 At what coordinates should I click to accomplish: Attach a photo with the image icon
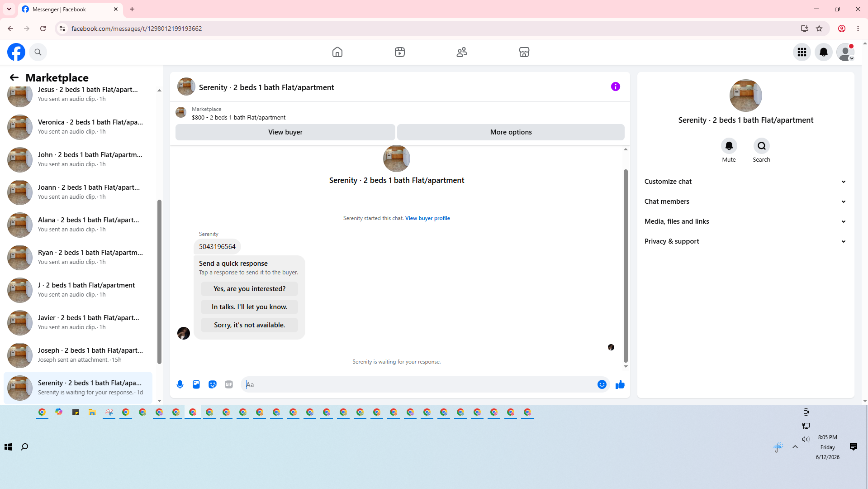[x=196, y=384]
